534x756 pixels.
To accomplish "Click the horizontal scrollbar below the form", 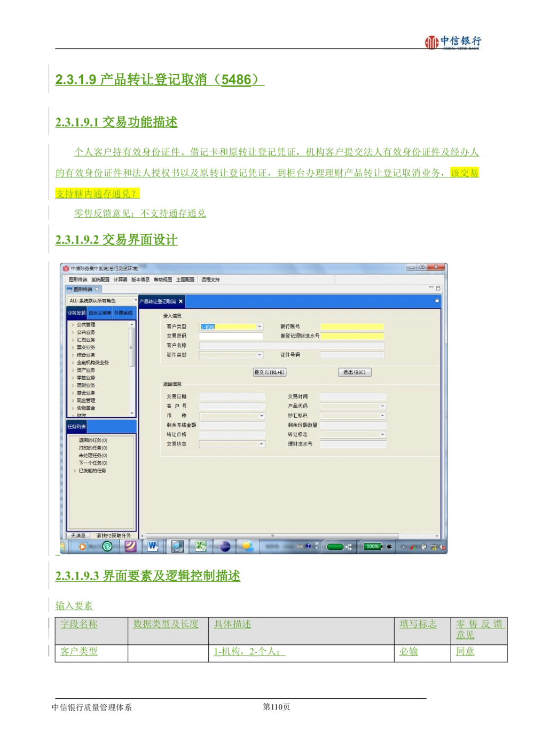I will (x=272, y=536).
